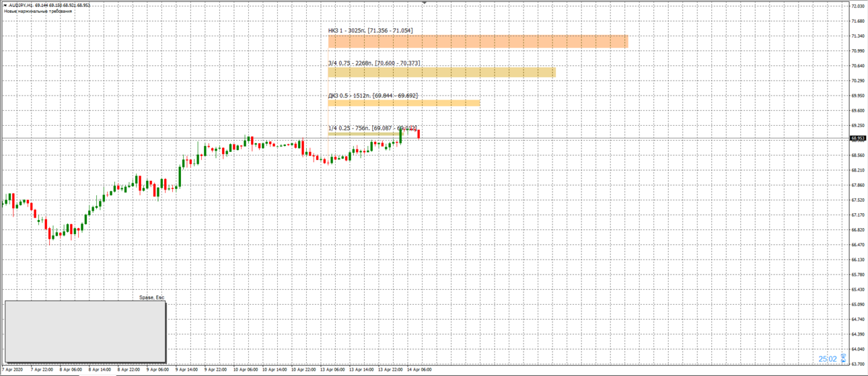
Task: Click the 8 Apr 06:00 time label
Action: pos(71,370)
